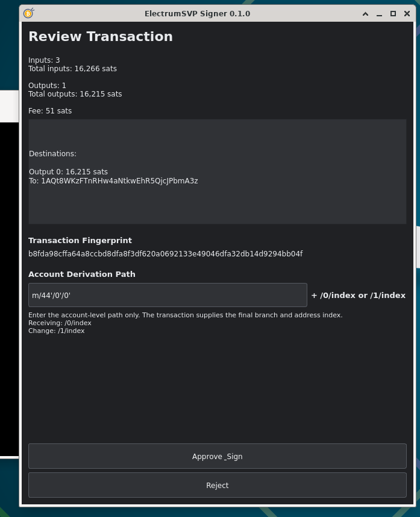
Task: Click 'Total outputs: 16,215 sats'
Action: [75, 94]
